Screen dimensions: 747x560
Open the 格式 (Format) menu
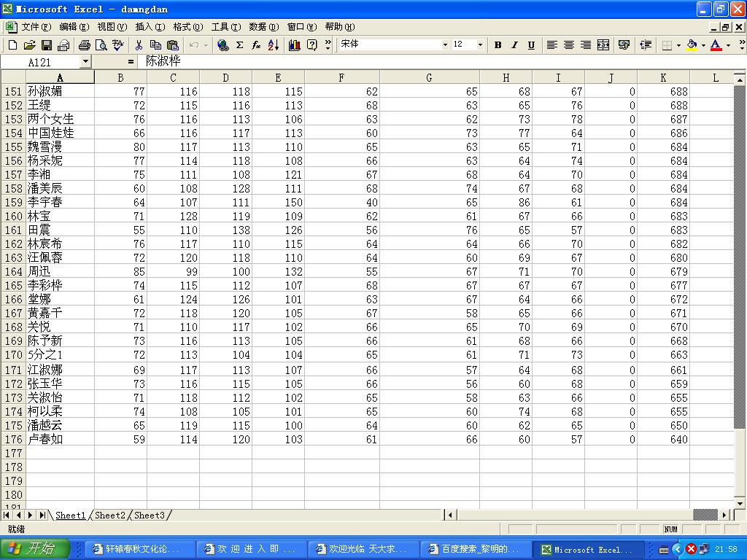coord(187,27)
